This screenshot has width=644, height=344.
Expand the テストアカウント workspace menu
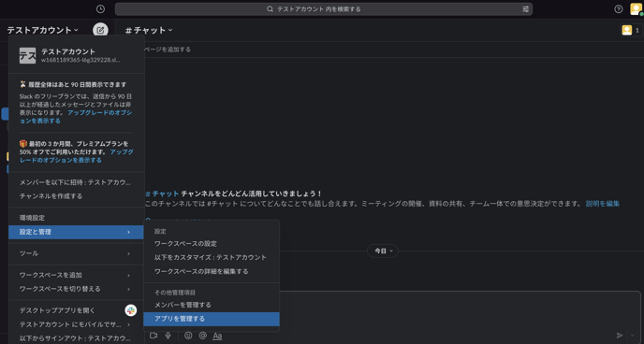(42, 30)
